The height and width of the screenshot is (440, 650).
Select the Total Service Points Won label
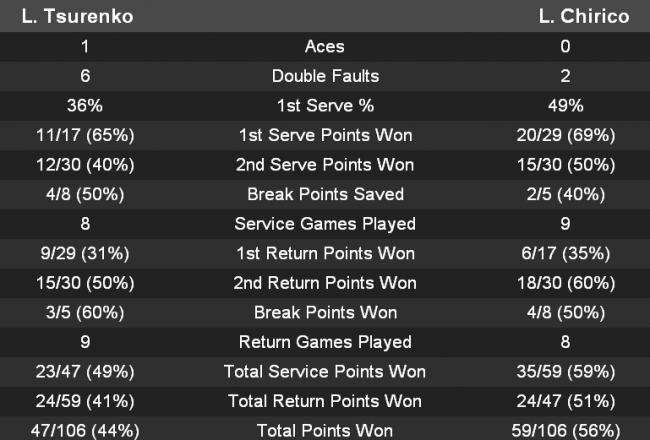(x=324, y=372)
